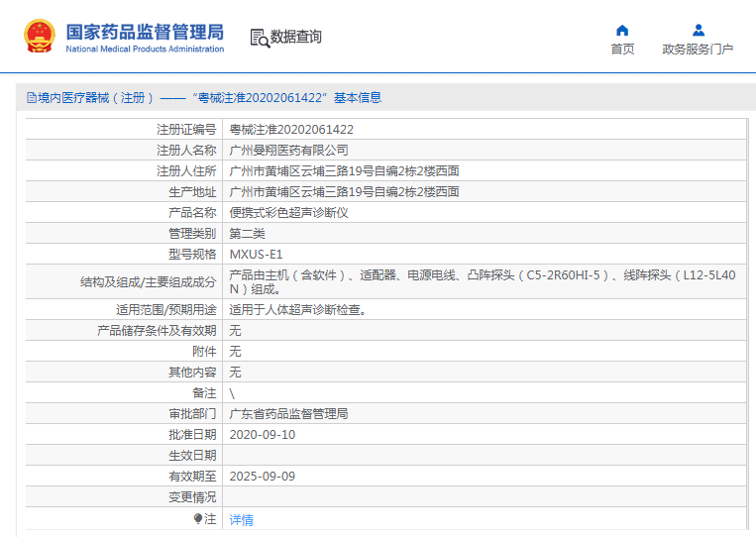Click the 首页 home icon

[x=622, y=31]
